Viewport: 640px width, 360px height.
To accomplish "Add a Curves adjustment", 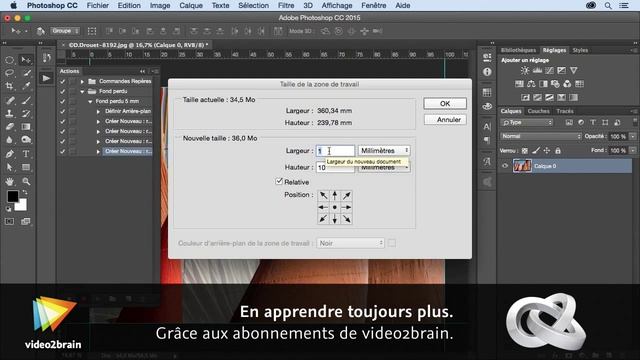I will (x=549, y=70).
